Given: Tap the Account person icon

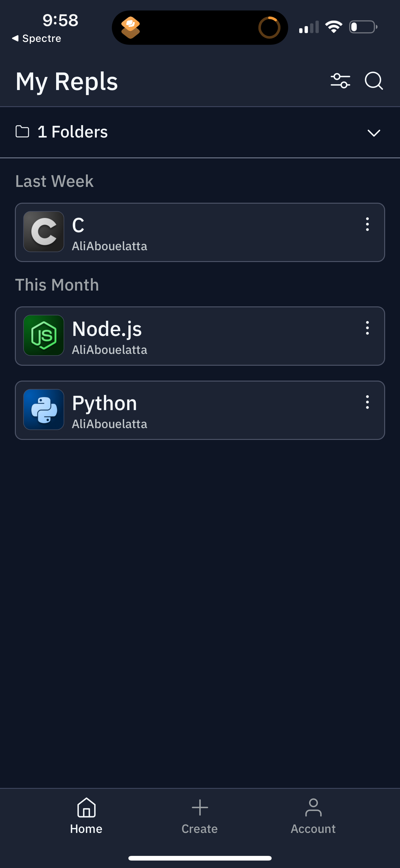Looking at the screenshot, I should 313,807.
